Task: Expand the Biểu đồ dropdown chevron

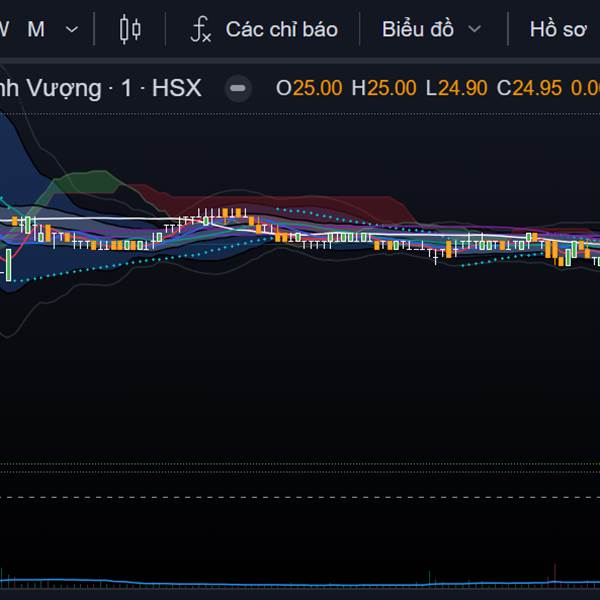Action: [474, 29]
